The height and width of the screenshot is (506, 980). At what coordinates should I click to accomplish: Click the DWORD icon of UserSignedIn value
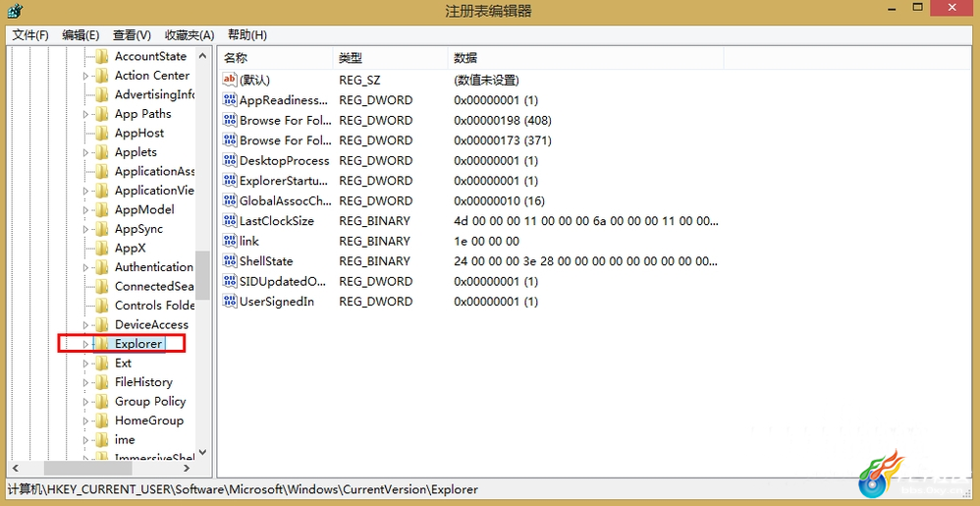tap(230, 302)
